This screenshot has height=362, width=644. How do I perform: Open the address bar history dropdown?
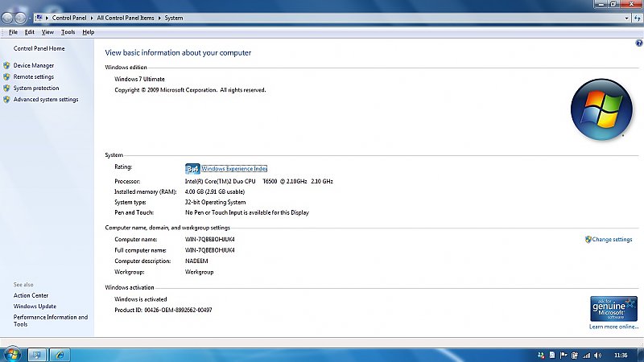[626, 18]
